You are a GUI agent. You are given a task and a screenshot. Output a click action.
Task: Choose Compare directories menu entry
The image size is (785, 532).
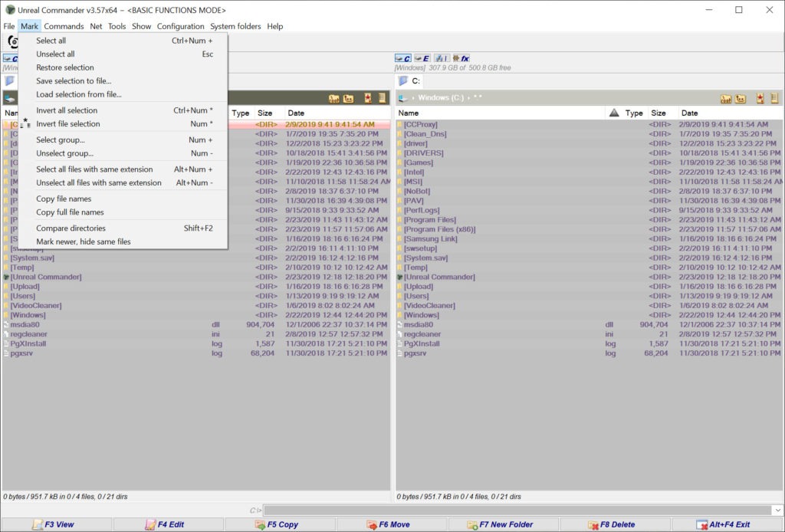click(x=71, y=228)
